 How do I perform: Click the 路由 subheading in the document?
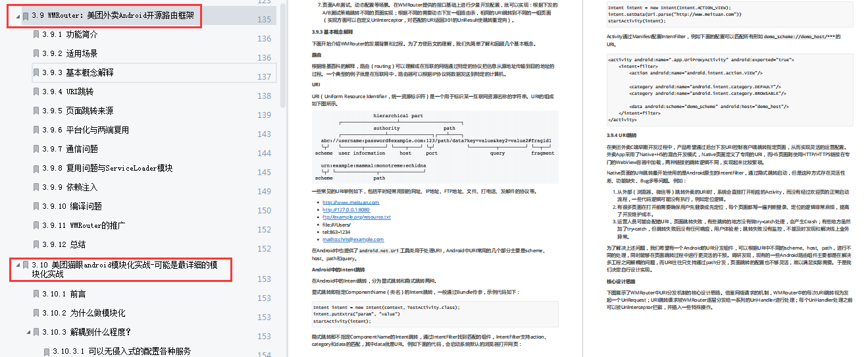tap(316, 55)
